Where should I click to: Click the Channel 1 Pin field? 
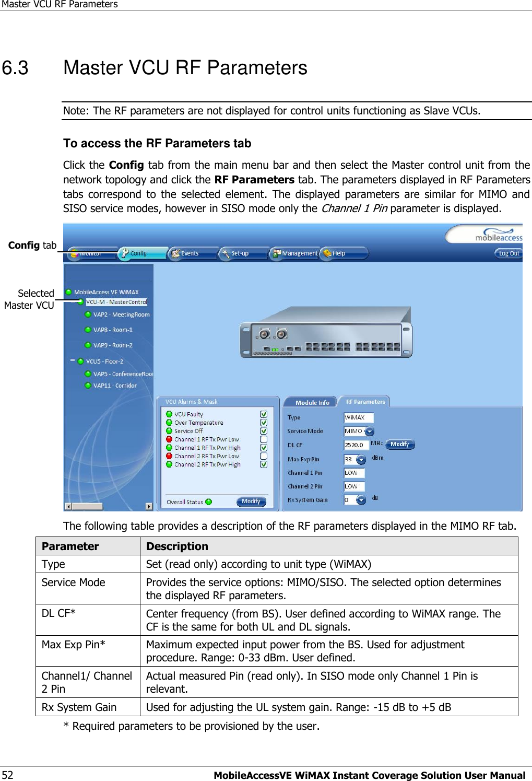tap(354, 473)
